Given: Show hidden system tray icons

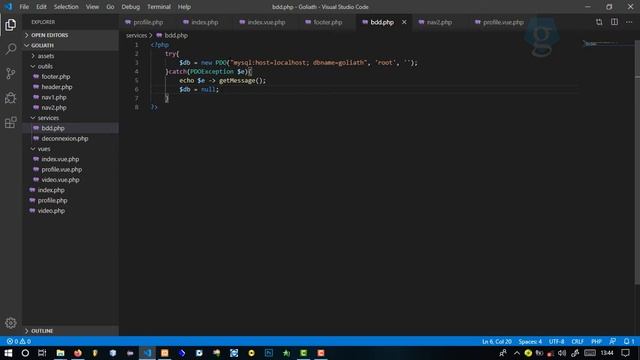Looking at the screenshot, I should [517, 353].
